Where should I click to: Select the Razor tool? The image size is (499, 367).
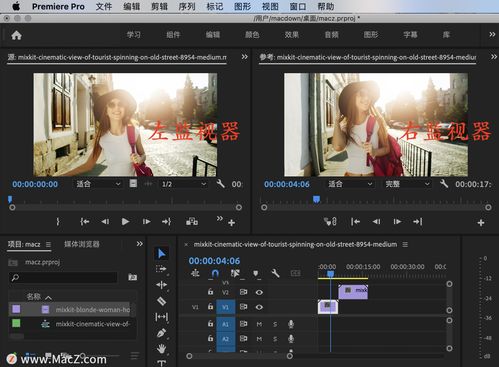161,301
